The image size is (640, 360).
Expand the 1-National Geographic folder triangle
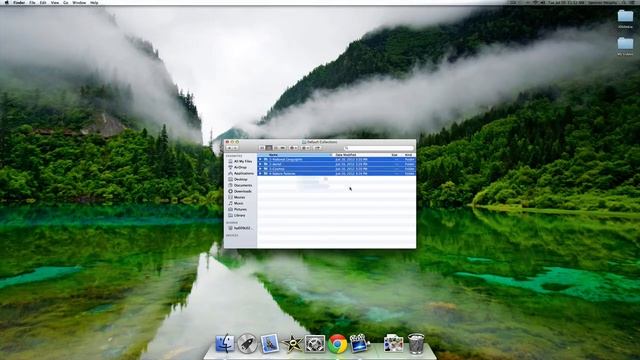point(260,160)
